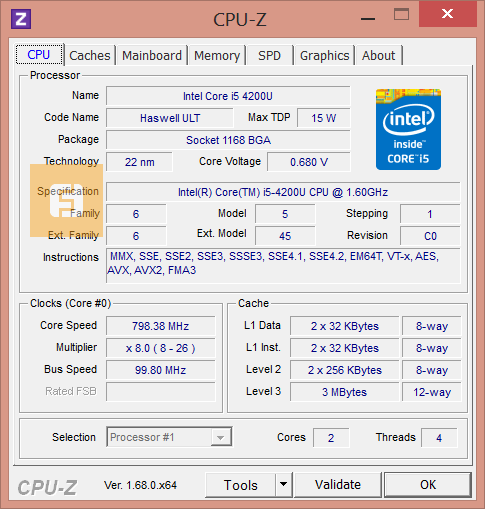Click the Family value field
The height and width of the screenshot is (509, 485).
[x=136, y=214]
